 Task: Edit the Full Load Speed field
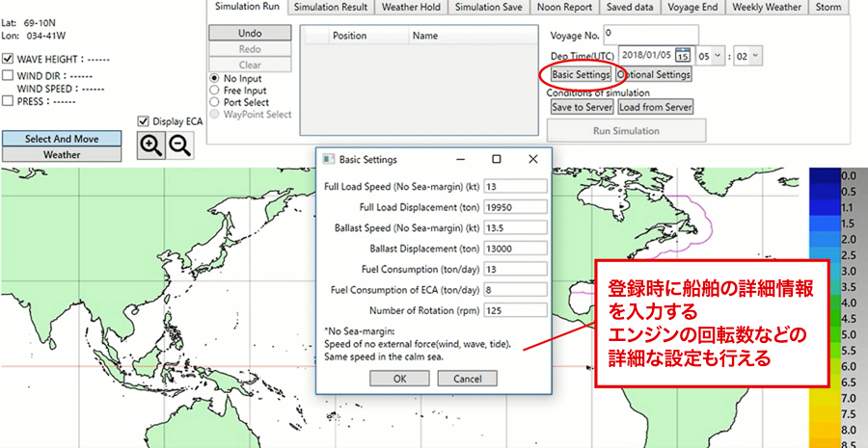coord(515,186)
